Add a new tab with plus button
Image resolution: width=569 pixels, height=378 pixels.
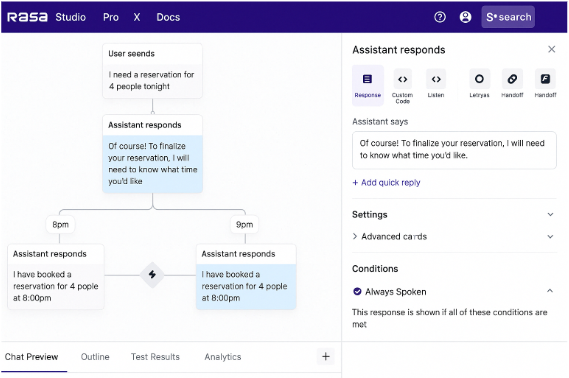click(x=326, y=357)
